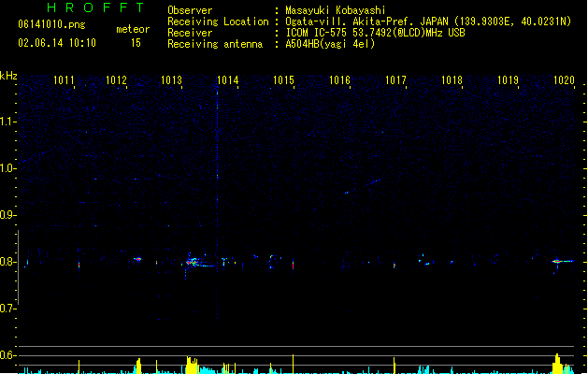Click the bright meteor echo at 1020
The width and height of the screenshot is (588, 374).
click(x=561, y=261)
